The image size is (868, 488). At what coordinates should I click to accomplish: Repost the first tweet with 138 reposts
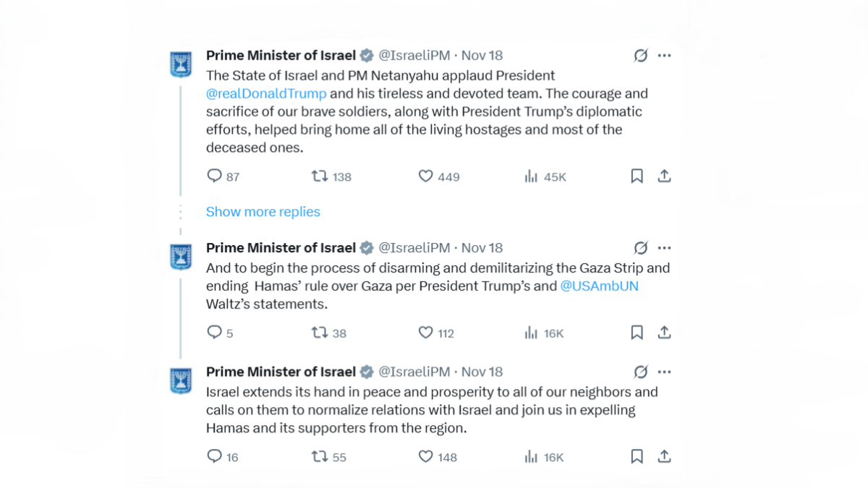pos(319,176)
